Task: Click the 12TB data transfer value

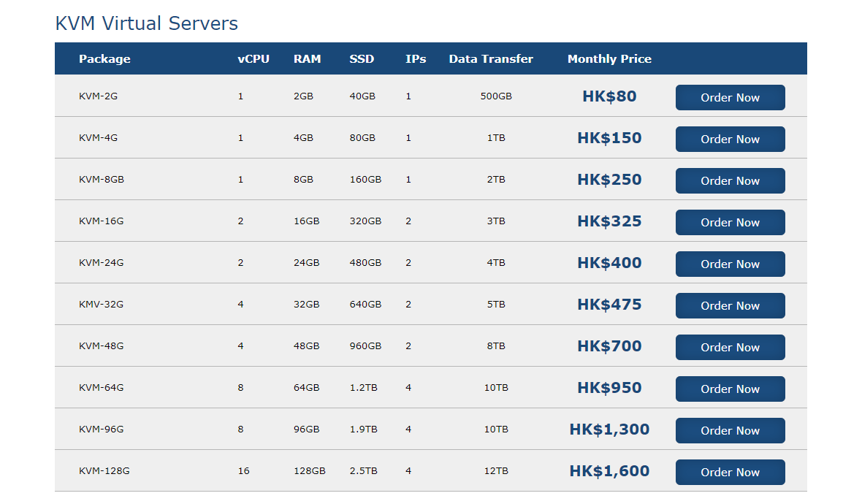Action: 496,471
